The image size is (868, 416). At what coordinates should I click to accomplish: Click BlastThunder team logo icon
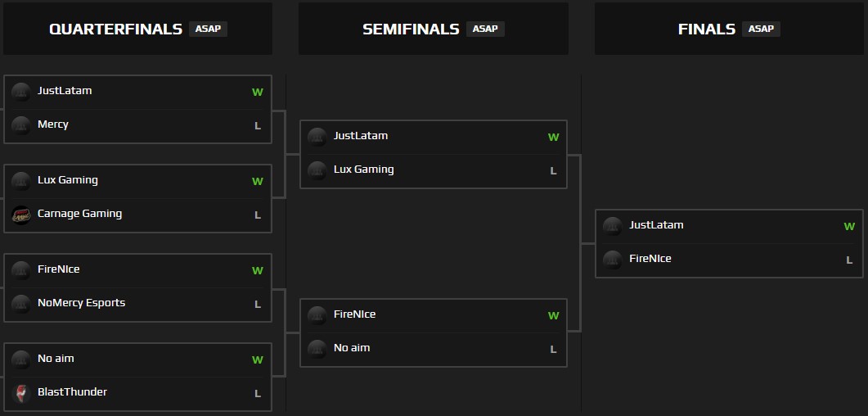coord(21,393)
